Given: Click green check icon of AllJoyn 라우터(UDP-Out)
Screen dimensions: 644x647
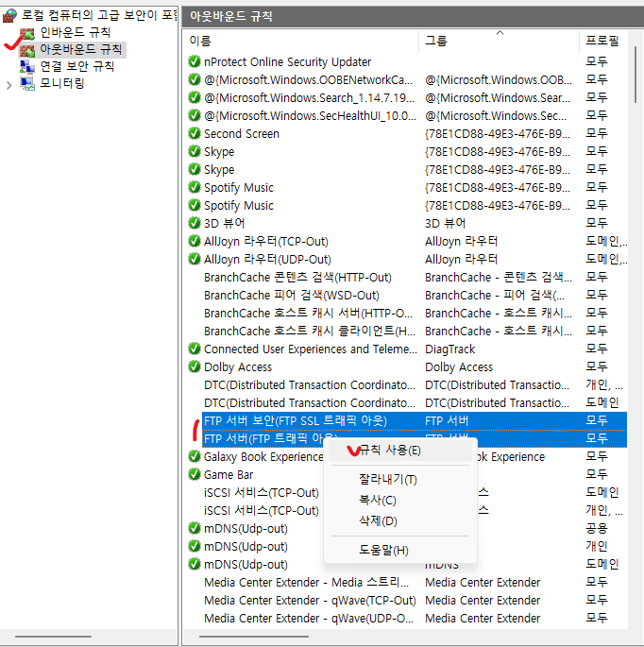Looking at the screenshot, I should 194,259.
